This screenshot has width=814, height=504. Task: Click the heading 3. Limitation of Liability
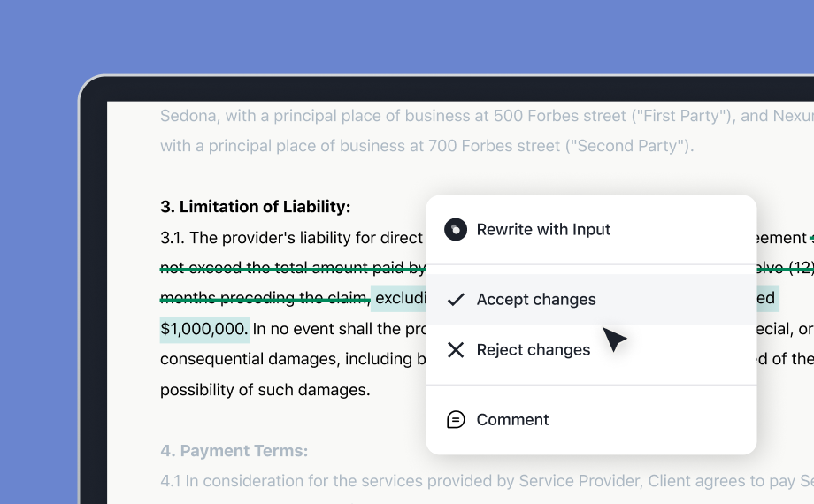(x=255, y=207)
